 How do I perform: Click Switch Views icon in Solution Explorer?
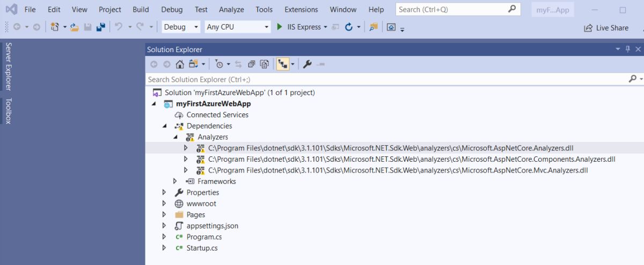(x=193, y=64)
